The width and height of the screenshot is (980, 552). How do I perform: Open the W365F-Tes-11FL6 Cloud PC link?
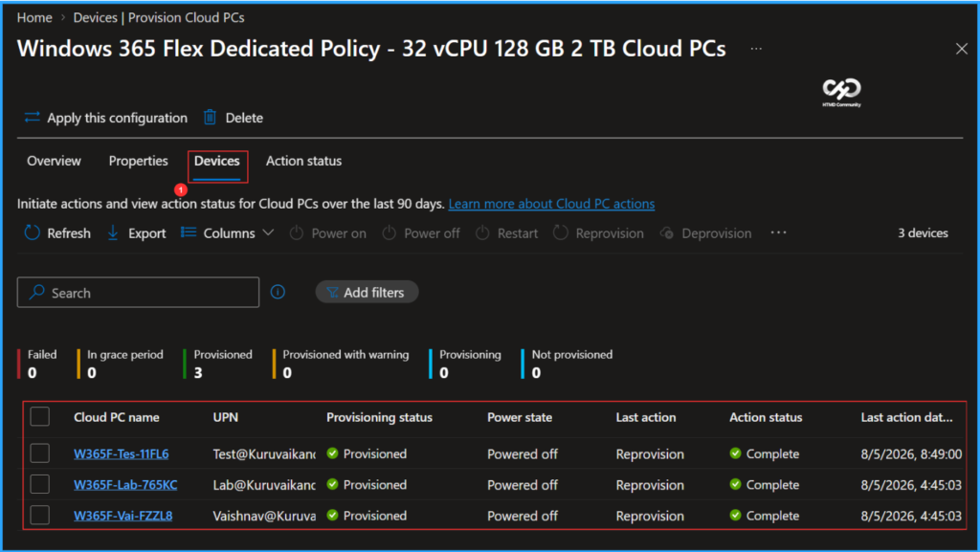point(122,454)
